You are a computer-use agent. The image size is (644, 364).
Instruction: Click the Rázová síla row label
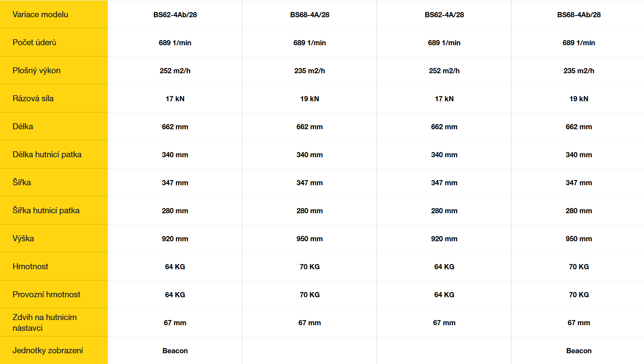click(x=33, y=98)
